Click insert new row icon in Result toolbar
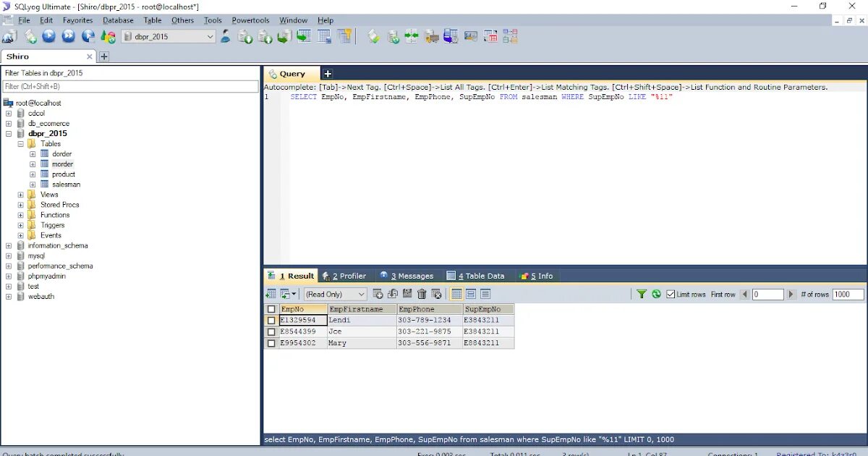This screenshot has width=868, height=456. (378, 294)
